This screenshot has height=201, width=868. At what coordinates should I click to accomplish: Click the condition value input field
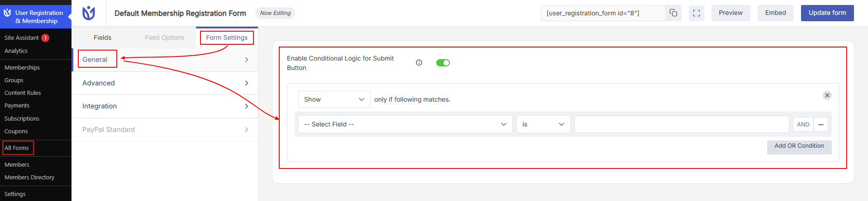pyautogui.click(x=682, y=124)
